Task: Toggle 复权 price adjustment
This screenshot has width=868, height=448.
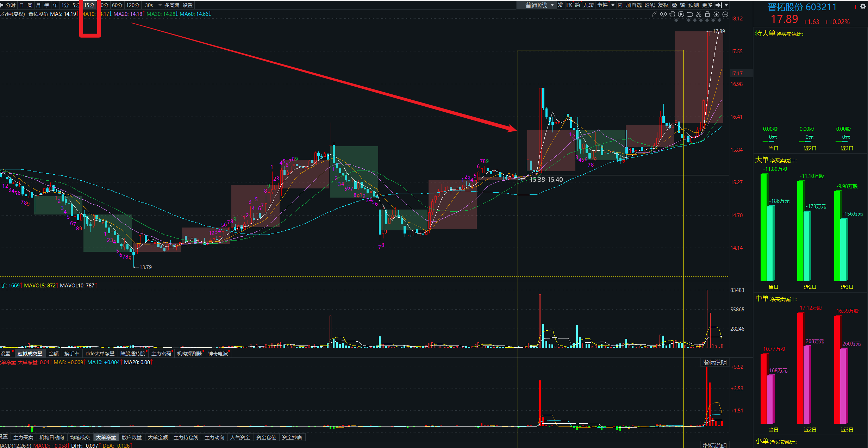Action: pos(663,5)
